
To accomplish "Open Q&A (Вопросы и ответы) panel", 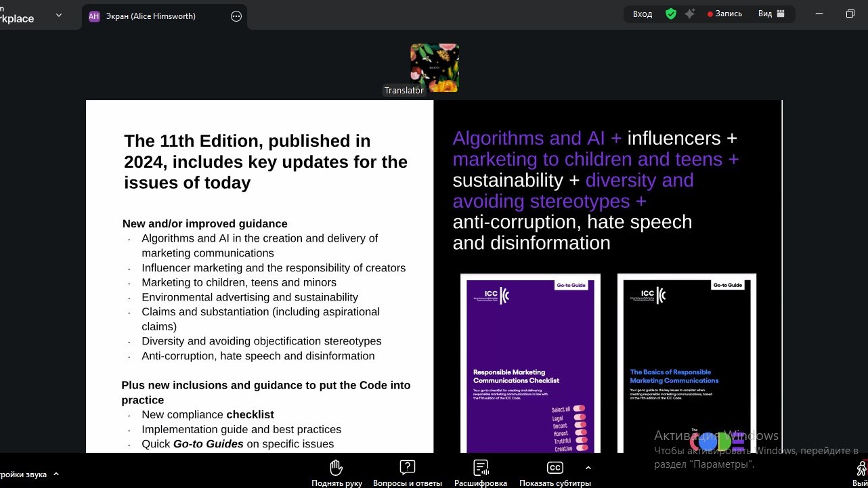I will tap(407, 468).
